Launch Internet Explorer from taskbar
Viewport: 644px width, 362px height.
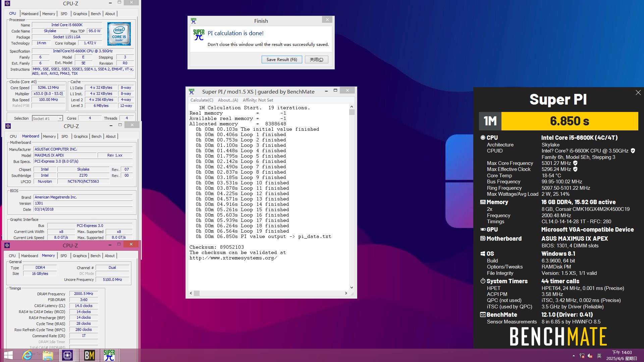(x=27, y=355)
